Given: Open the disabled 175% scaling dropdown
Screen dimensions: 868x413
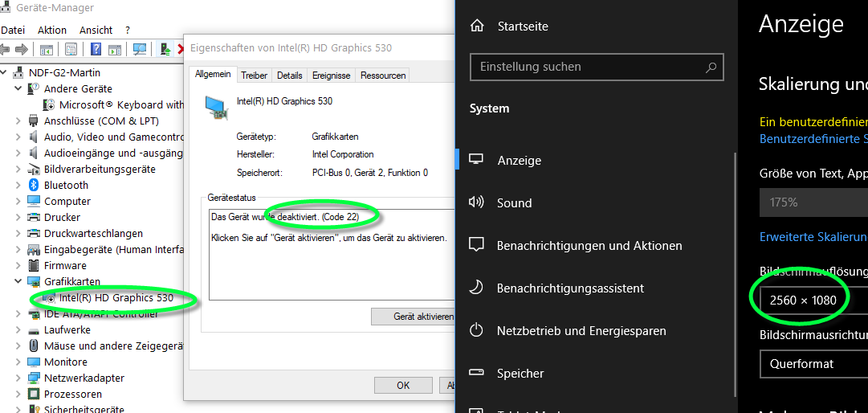Looking at the screenshot, I should pyautogui.click(x=813, y=202).
